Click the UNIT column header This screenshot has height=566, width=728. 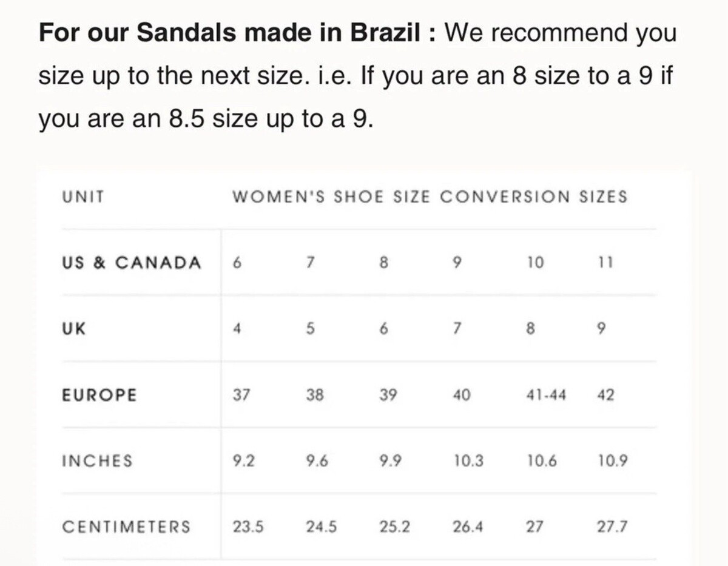point(83,197)
